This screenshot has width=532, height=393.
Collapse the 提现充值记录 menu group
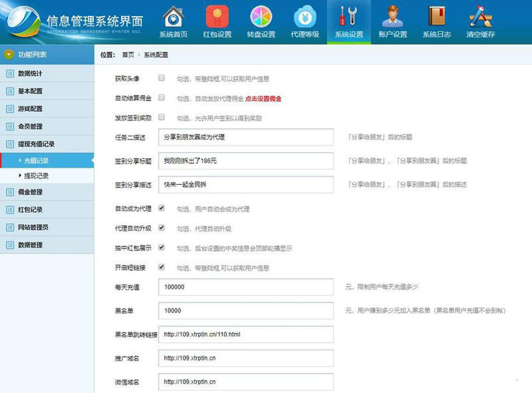pos(36,144)
